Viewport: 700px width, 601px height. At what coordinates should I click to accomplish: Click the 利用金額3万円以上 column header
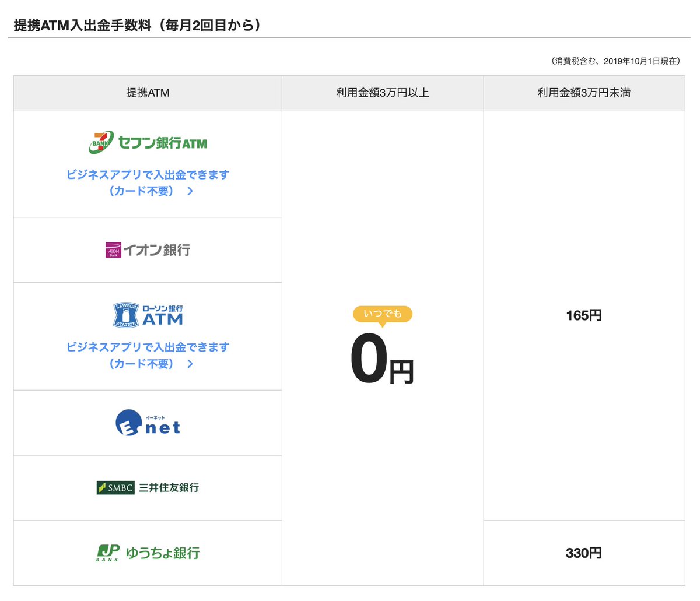coord(383,93)
